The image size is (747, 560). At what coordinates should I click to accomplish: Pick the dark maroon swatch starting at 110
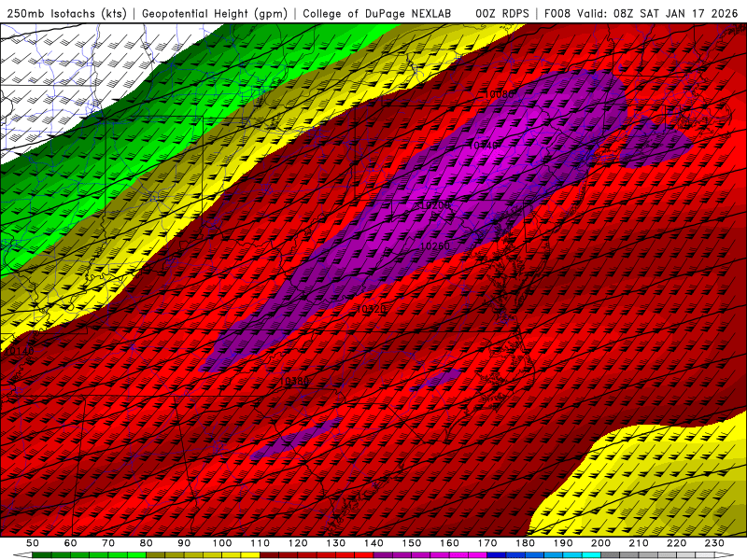269,555
